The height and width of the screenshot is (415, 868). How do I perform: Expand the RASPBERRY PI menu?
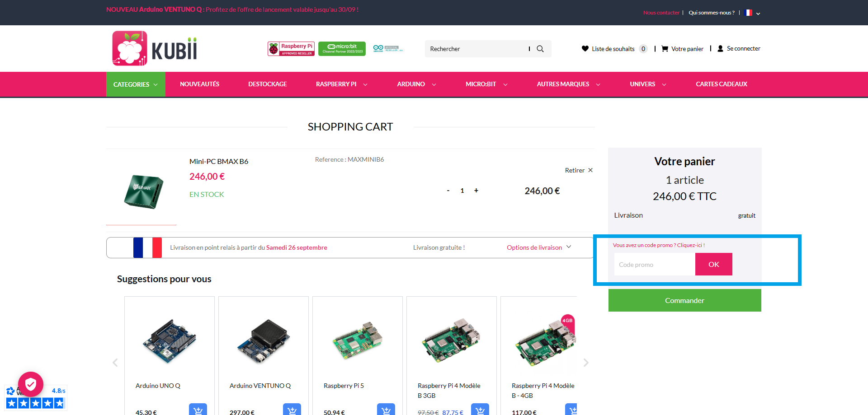pos(342,84)
